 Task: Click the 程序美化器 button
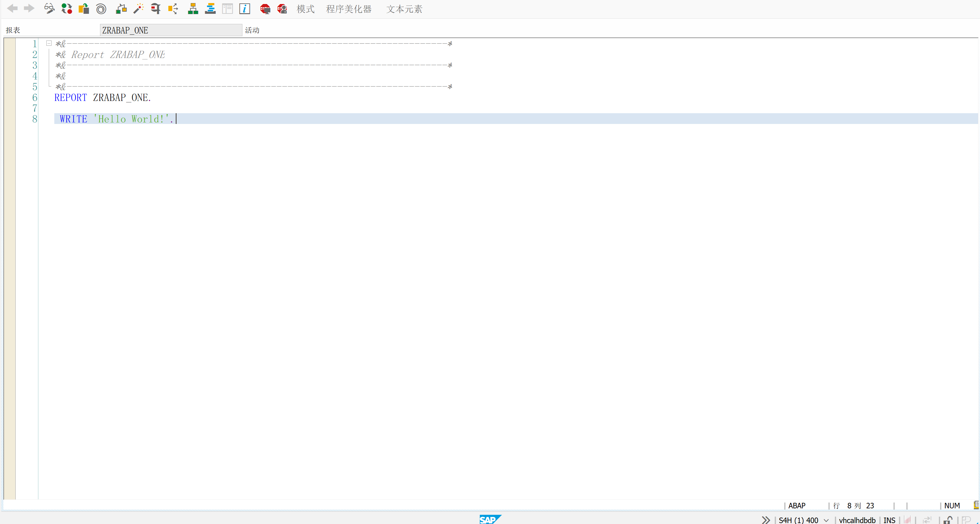click(x=349, y=9)
